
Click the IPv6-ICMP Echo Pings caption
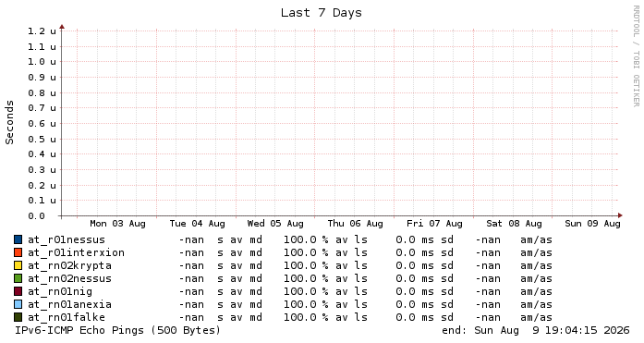coord(118,330)
